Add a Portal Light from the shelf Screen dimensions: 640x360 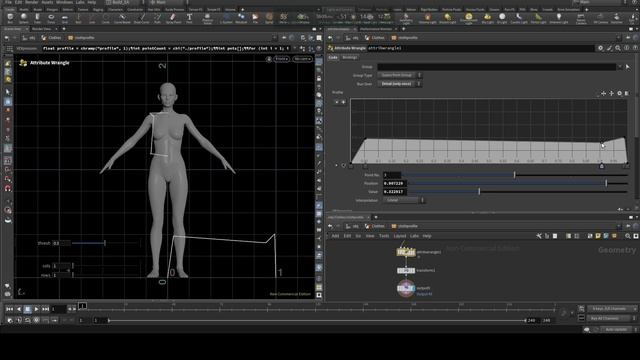pos(539,18)
